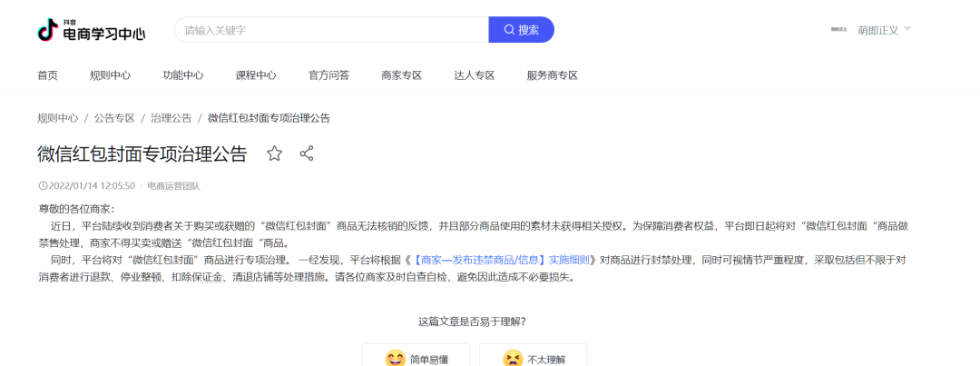Open the 商家专区 nav menu
Viewport: 980px width, 366px height.
(x=402, y=75)
